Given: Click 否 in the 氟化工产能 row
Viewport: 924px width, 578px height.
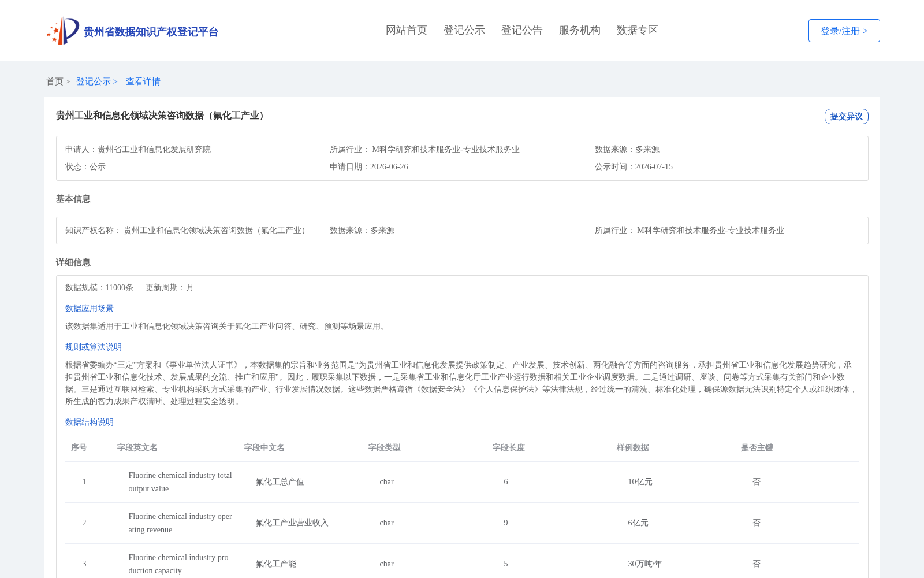Looking at the screenshot, I should (x=757, y=564).
